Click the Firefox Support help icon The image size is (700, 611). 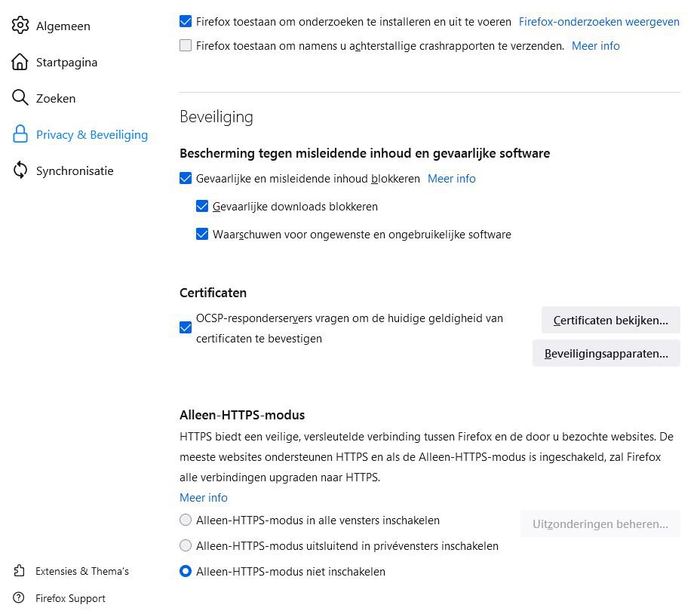click(x=20, y=598)
